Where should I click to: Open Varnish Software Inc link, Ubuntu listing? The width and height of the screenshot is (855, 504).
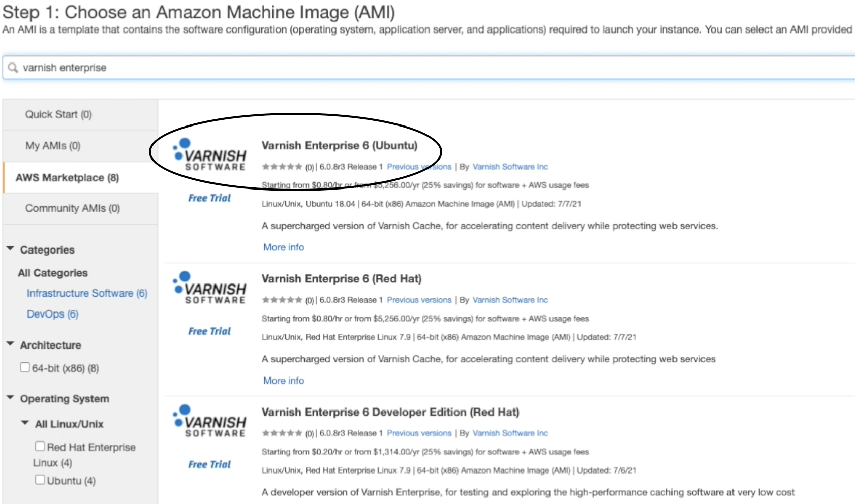tap(510, 167)
